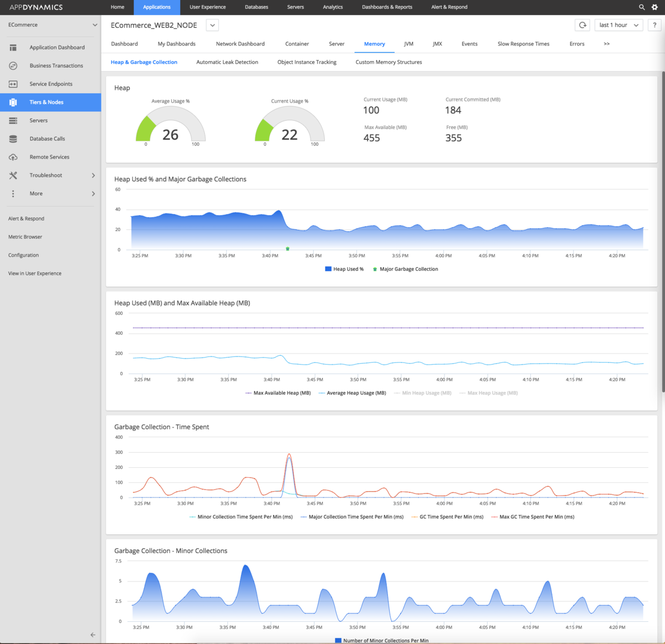The height and width of the screenshot is (644, 665).
Task: Click the Current Usage (MB) value 100
Action: 371,110
